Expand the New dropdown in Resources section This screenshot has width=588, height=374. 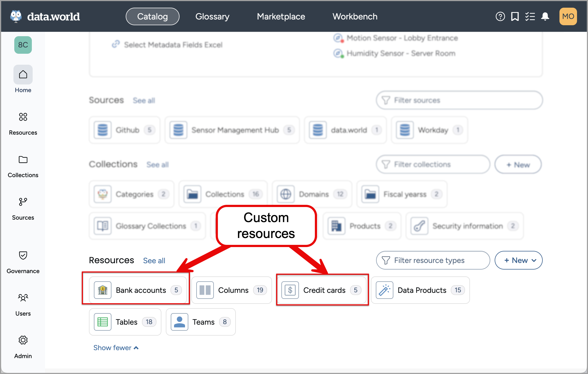point(518,260)
